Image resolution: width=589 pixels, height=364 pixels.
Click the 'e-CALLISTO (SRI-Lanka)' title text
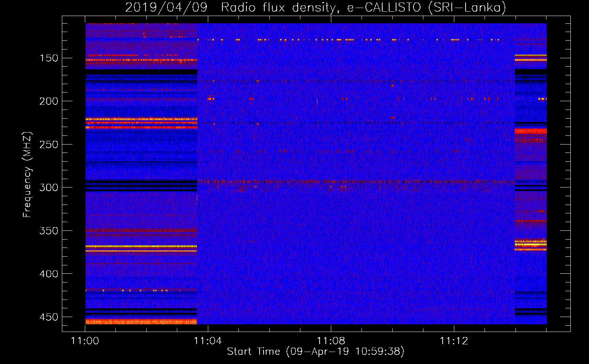pos(427,8)
